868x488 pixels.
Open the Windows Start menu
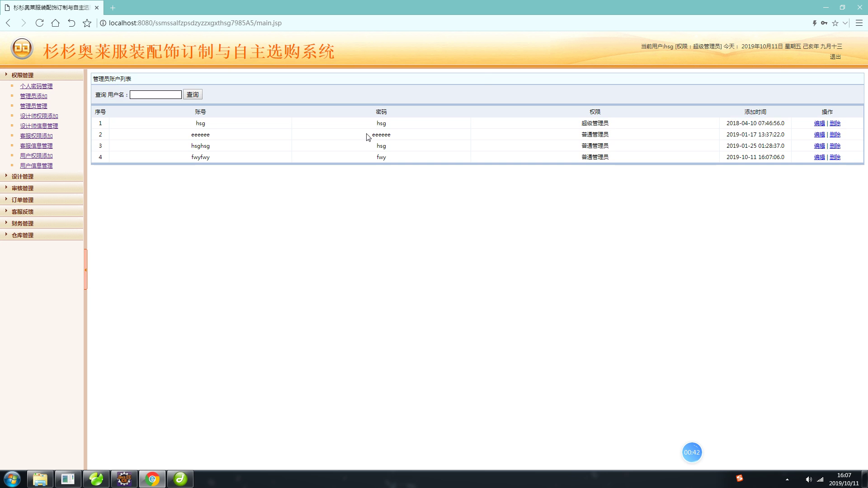[x=12, y=479]
